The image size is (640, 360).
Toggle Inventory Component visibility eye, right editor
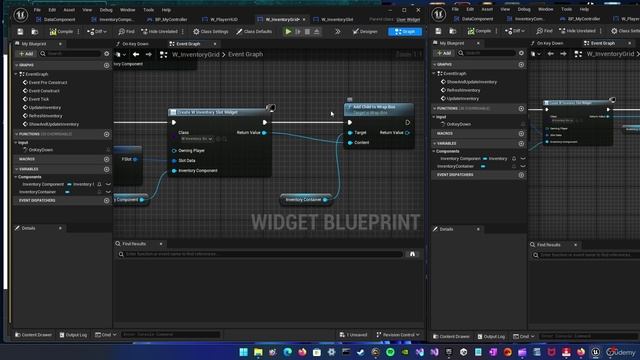point(523,159)
